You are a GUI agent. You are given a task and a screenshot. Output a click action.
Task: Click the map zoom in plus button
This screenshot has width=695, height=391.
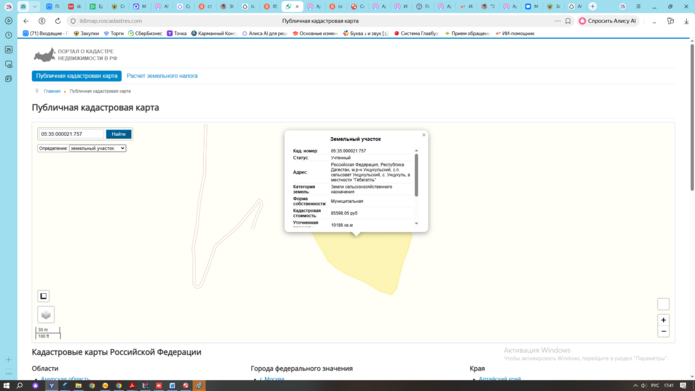[663, 320]
